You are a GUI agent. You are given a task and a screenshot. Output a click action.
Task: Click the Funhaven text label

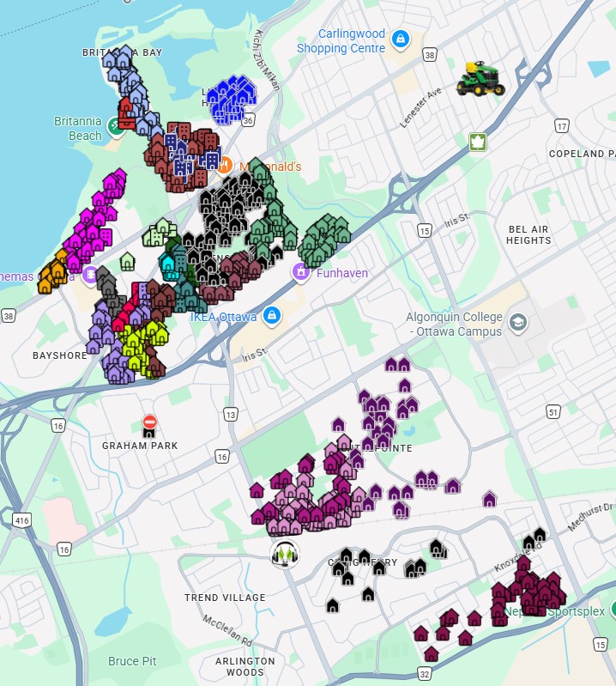[341, 273]
